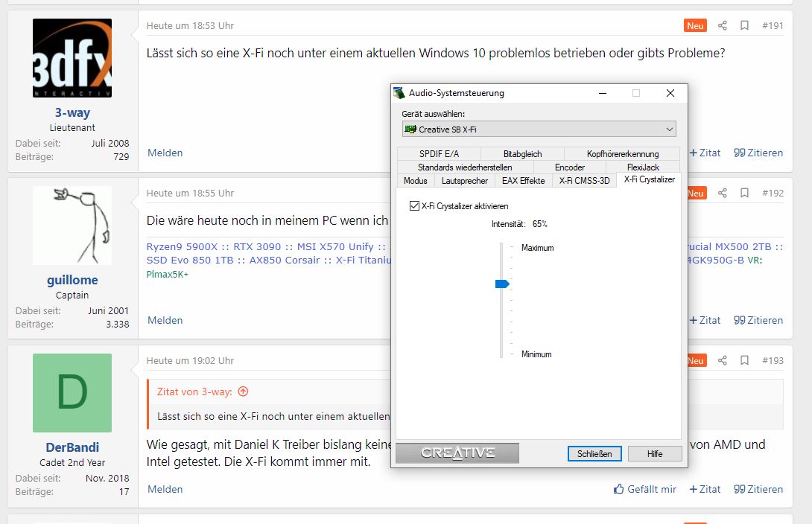Open the Gerät auswählen dropdown
812x524 pixels.
click(x=539, y=130)
